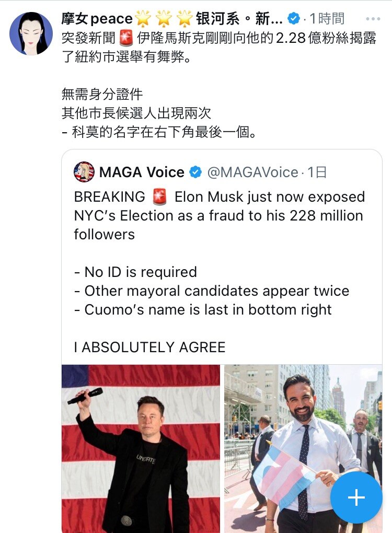Screen dimensions: 392x533
Task: Click the 1時間 post timestamp
Action: tap(327, 19)
